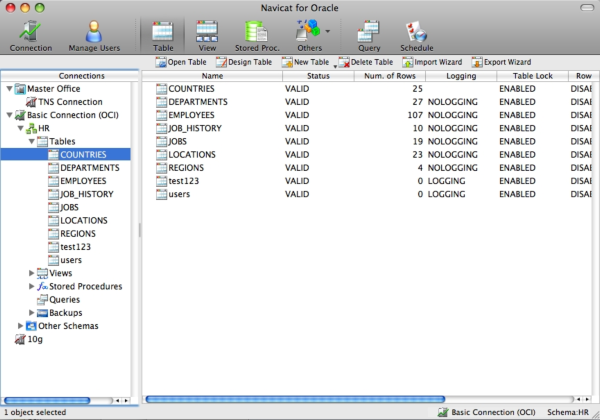Launch the Import Wizard
This screenshot has height=420, width=600.
tap(432, 62)
